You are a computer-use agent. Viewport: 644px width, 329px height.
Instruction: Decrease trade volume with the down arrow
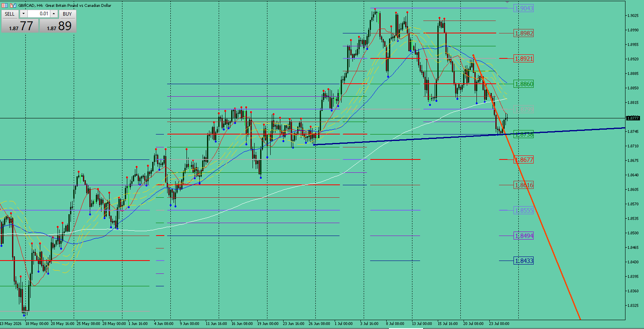[x=23, y=14]
